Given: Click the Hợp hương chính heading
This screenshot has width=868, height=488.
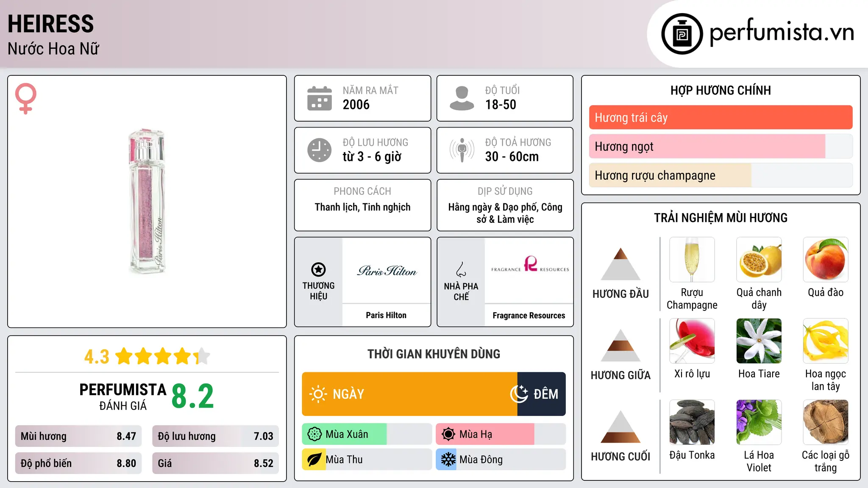Looking at the screenshot, I should tap(721, 90).
